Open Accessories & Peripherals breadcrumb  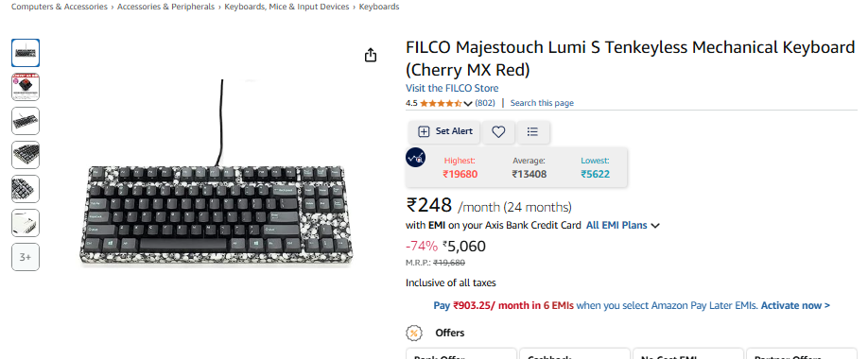(x=165, y=7)
